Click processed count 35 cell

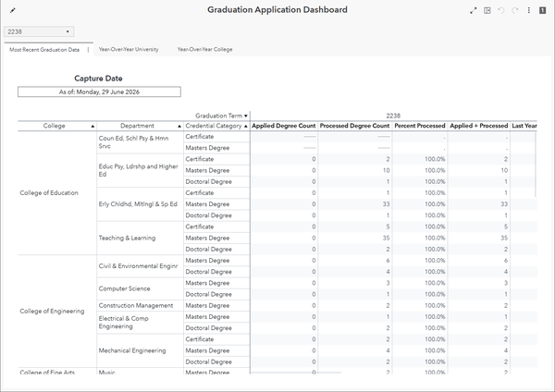tap(354, 239)
